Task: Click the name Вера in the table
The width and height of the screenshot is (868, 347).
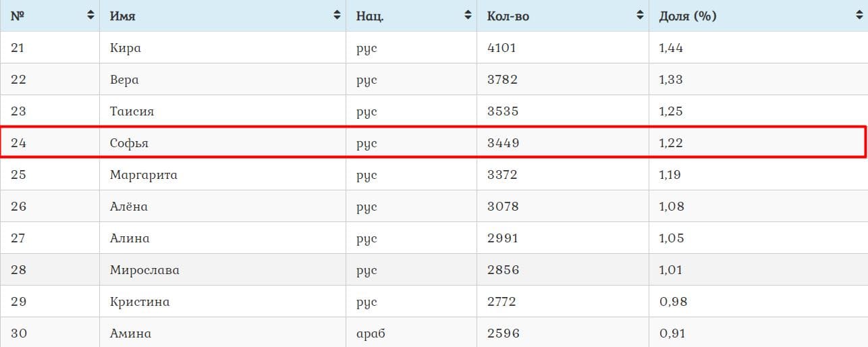Action: tap(124, 80)
